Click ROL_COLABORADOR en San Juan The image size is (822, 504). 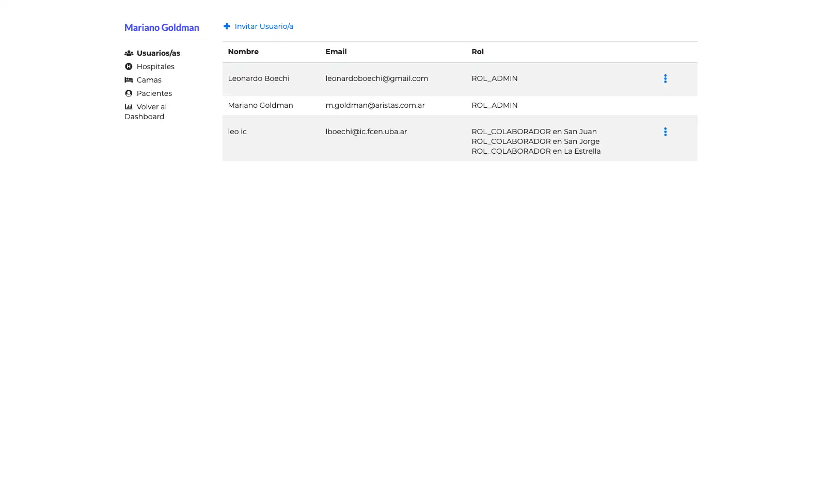pyautogui.click(x=534, y=132)
